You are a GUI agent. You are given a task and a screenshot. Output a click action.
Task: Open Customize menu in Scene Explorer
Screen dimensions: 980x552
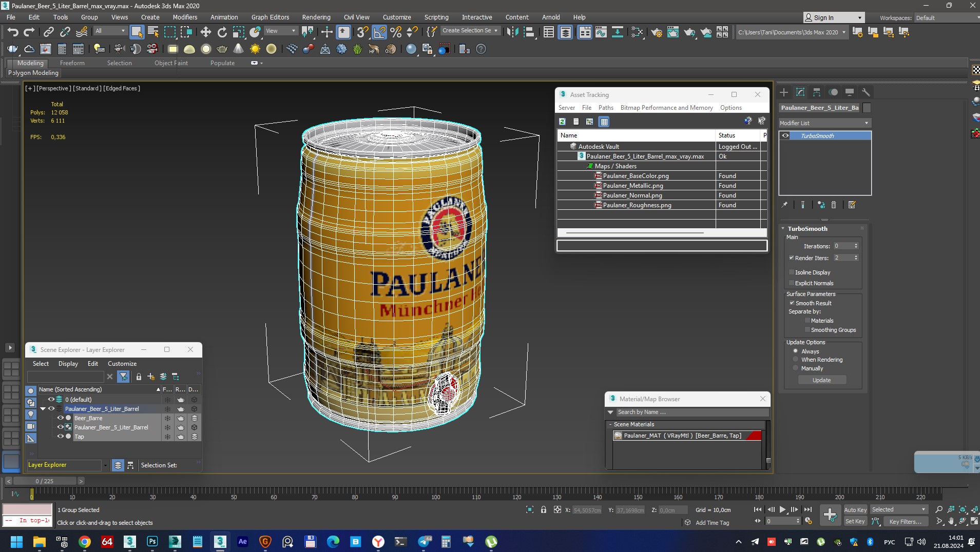click(x=122, y=363)
